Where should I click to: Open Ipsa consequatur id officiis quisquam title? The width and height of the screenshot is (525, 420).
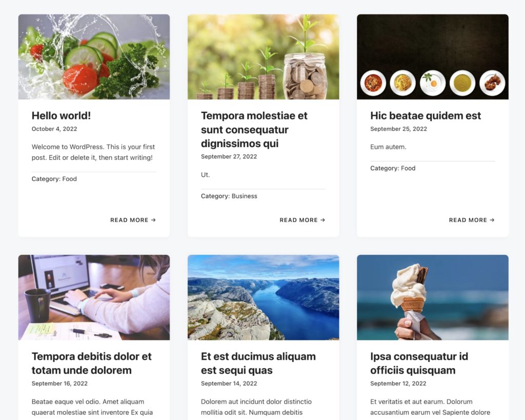pos(419,364)
